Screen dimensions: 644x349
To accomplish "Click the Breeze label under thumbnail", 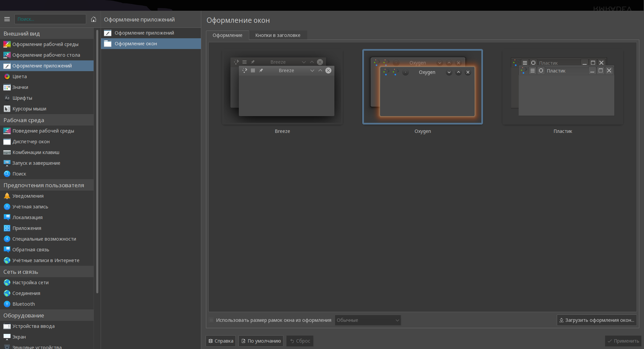I will pos(282,131).
